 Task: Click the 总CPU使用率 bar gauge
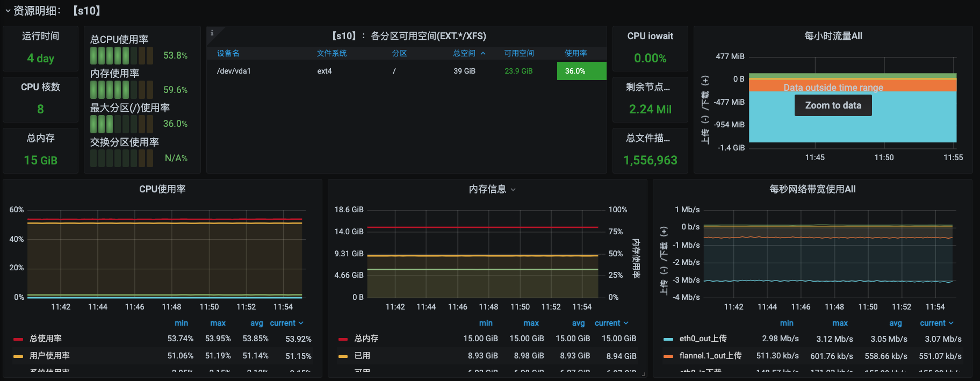point(121,55)
